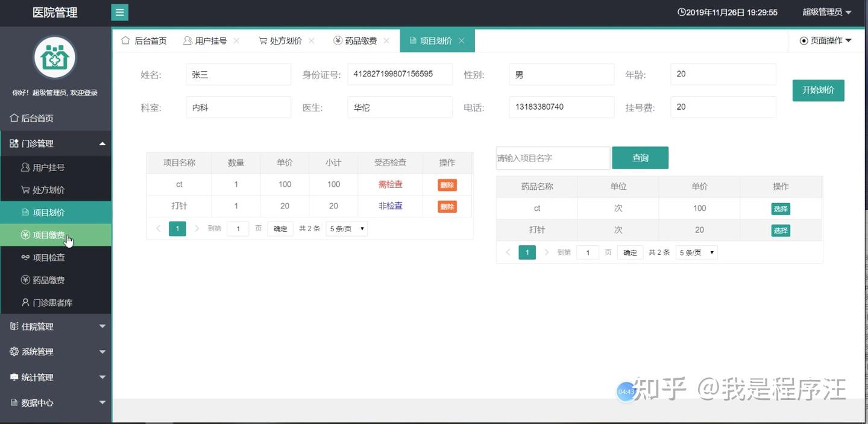This screenshot has height=424, width=868.
Task: Expand the 统计管理 menu
Action: tap(55, 377)
